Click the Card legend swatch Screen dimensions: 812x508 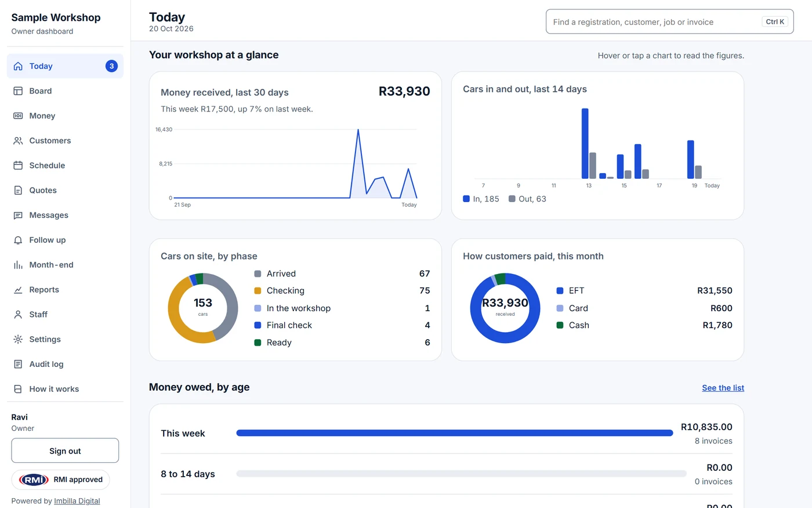point(560,308)
